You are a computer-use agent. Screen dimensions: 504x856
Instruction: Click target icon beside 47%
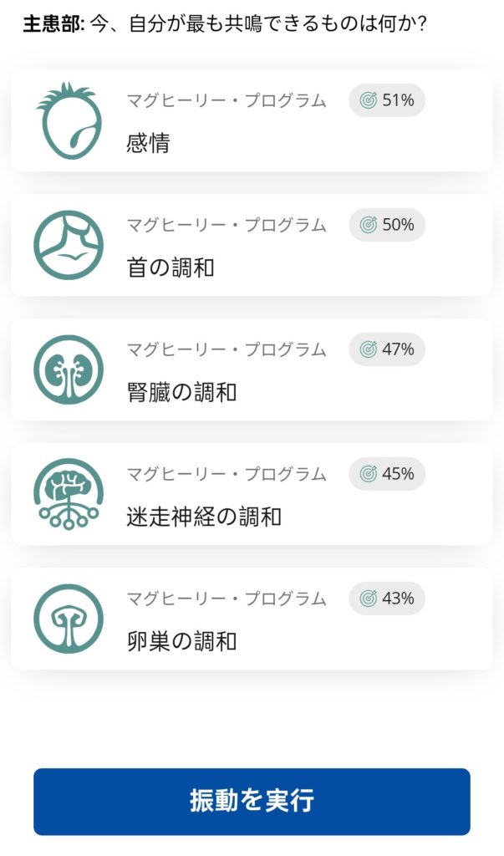click(x=368, y=349)
